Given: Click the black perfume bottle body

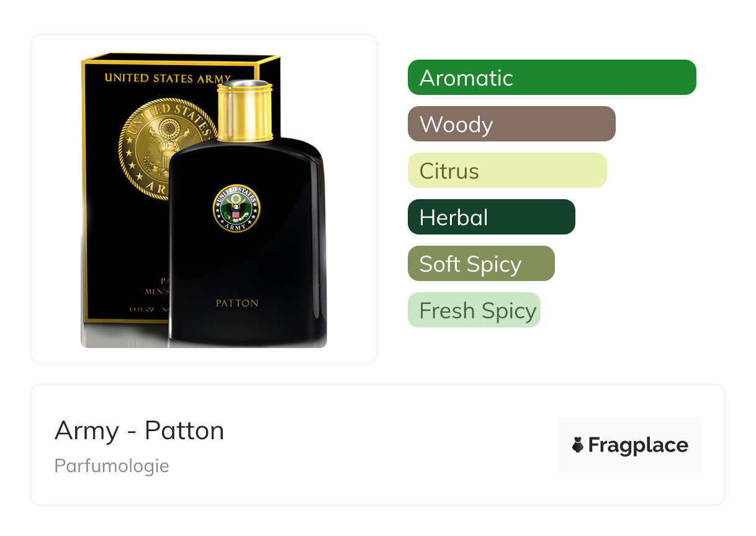Looking at the screenshot, I should 247,242.
